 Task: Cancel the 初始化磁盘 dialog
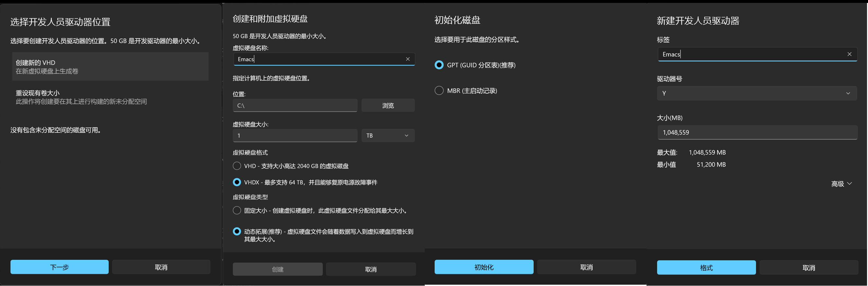(x=586, y=267)
